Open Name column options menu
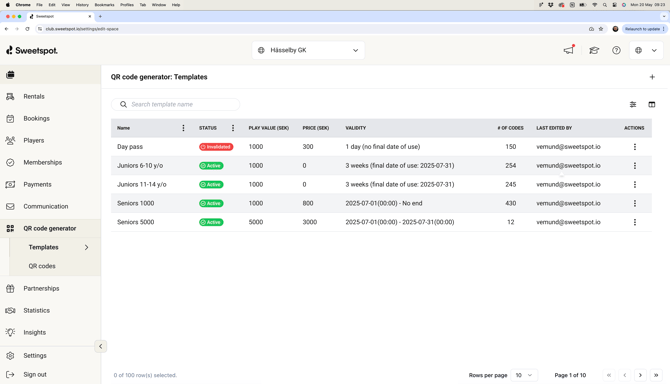This screenshot has height=384, width=670. point(183,128)
